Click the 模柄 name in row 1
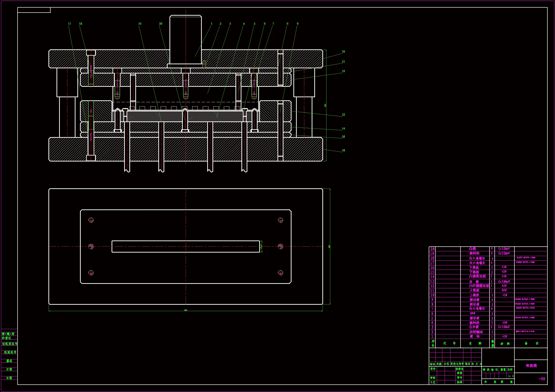This screenshot has width=555, height=392. (x=475, y=337)
